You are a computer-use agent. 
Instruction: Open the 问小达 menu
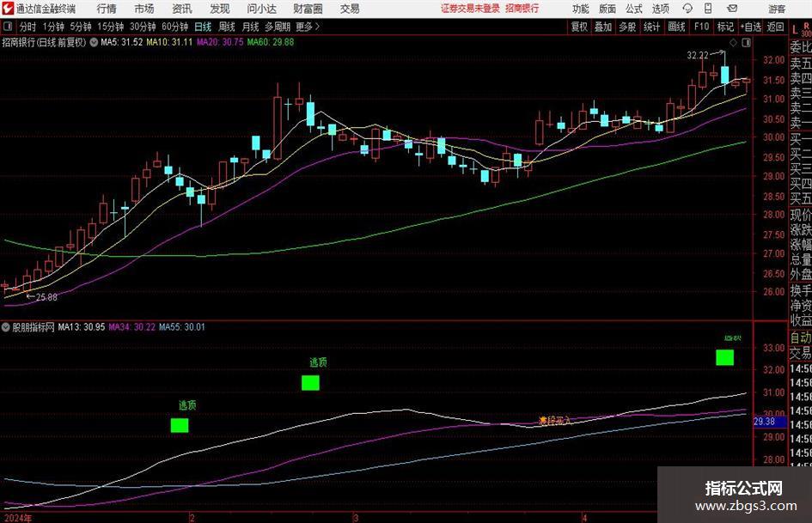coord(261,9)
